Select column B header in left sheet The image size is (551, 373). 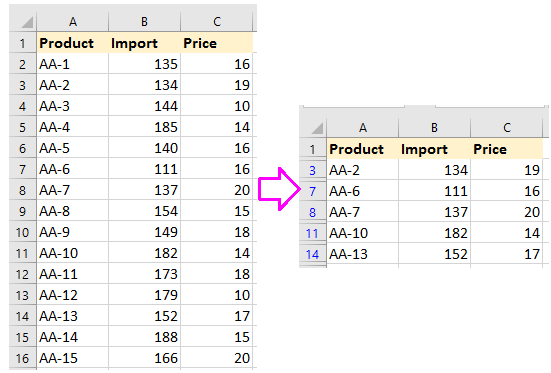tap(144, 21)
